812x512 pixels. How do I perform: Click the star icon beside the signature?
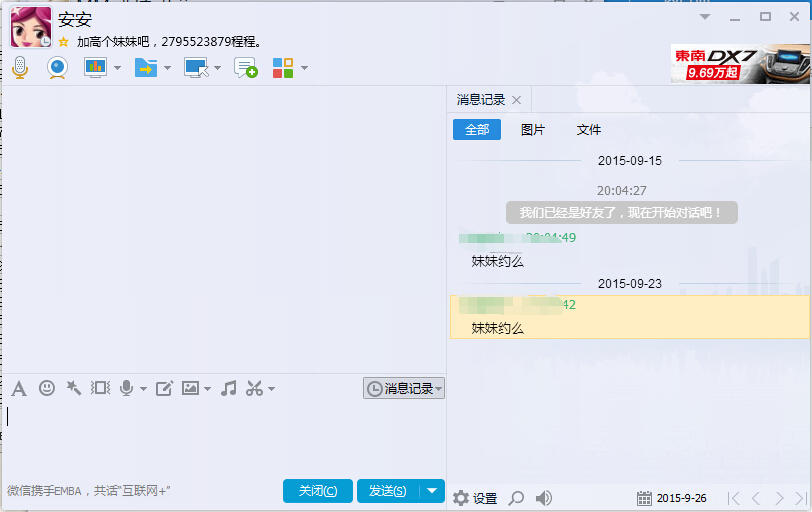click(63, 41)
